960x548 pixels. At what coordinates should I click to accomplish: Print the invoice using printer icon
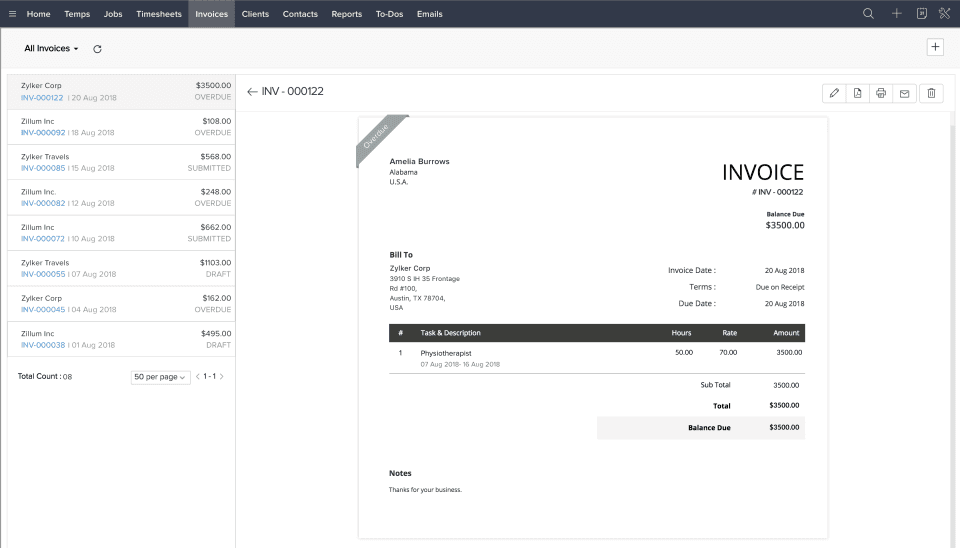point(881,93)
